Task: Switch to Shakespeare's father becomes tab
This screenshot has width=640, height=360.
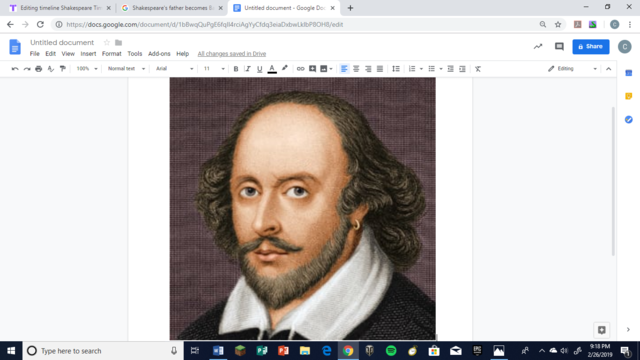Action: click(171, 8)
